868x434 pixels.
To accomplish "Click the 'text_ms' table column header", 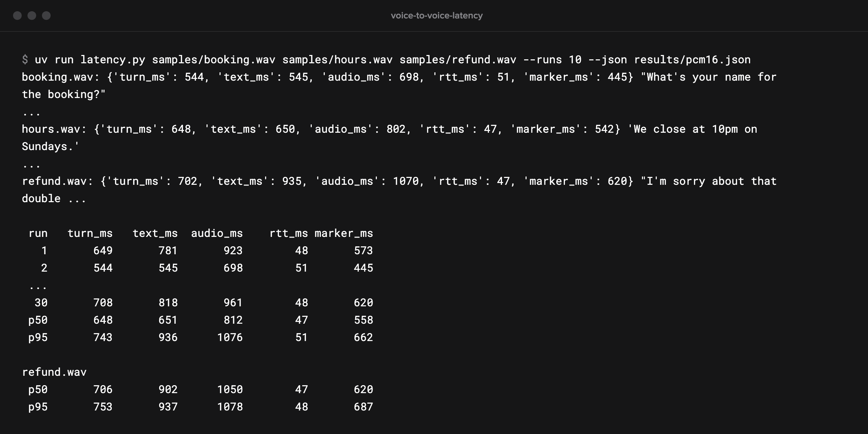I will pyautogui.click(x=155, y=233).
